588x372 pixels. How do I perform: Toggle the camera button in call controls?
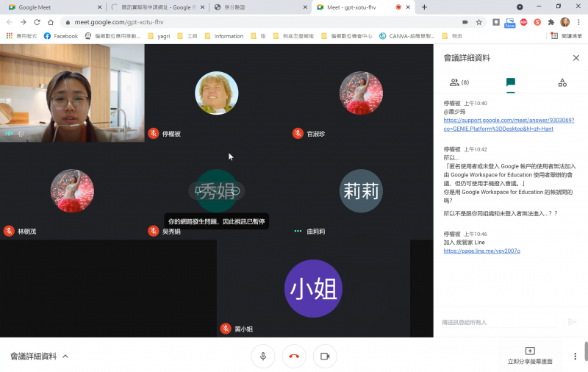click(325, 357)
